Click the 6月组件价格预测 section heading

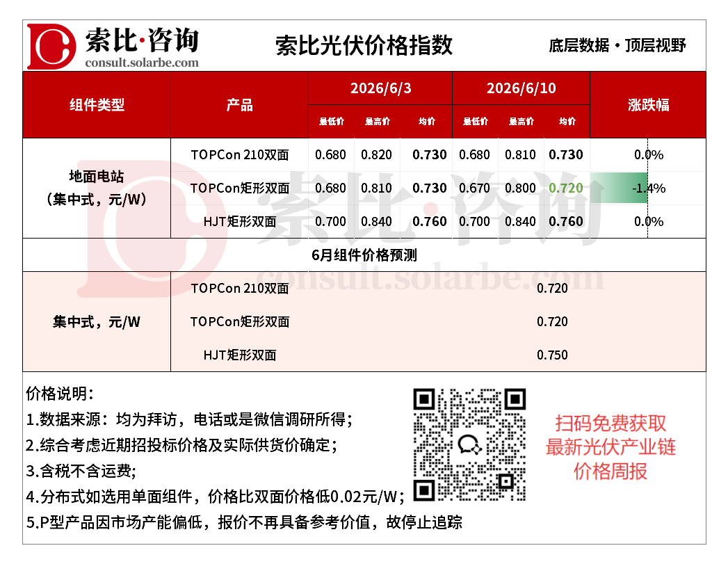364,255
